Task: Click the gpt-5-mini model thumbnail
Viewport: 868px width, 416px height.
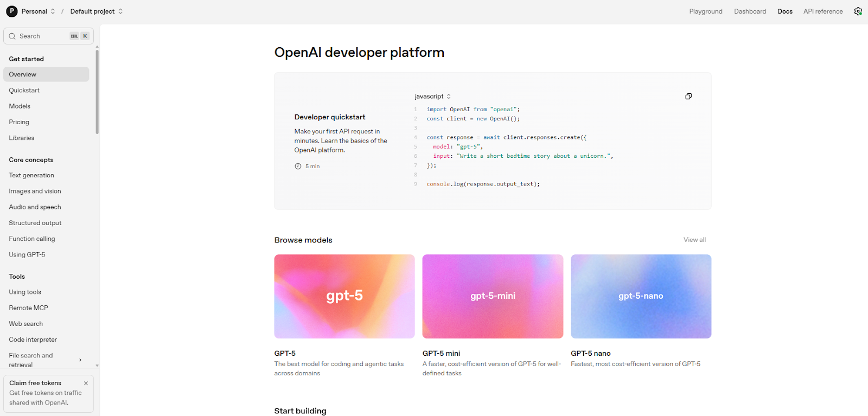Action: [x=493, y=297]
